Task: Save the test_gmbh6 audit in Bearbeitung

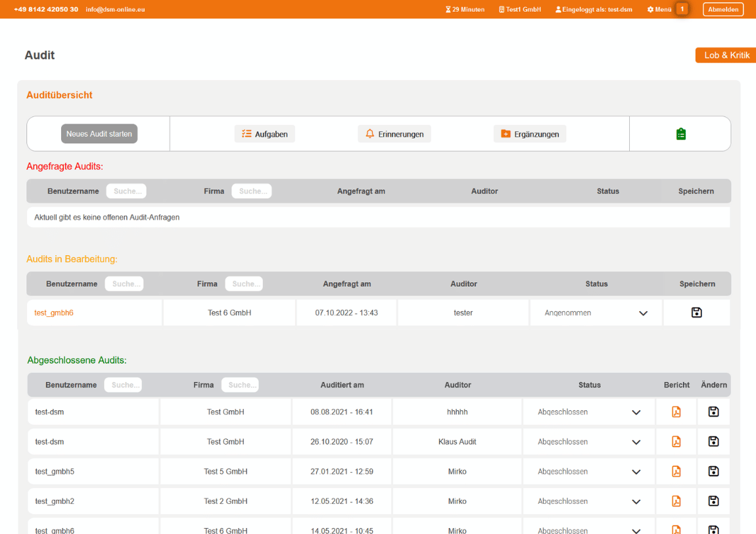Action: [697, 313]
